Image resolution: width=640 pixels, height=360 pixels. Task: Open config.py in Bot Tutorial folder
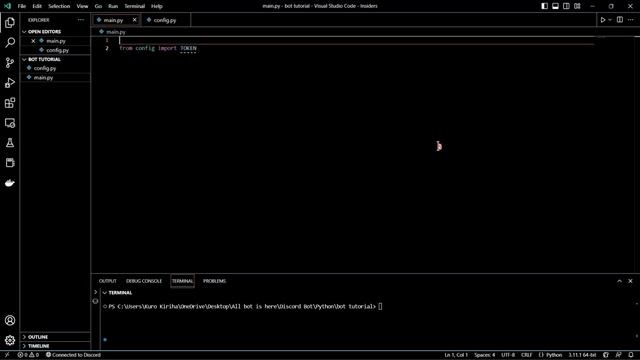55,68
